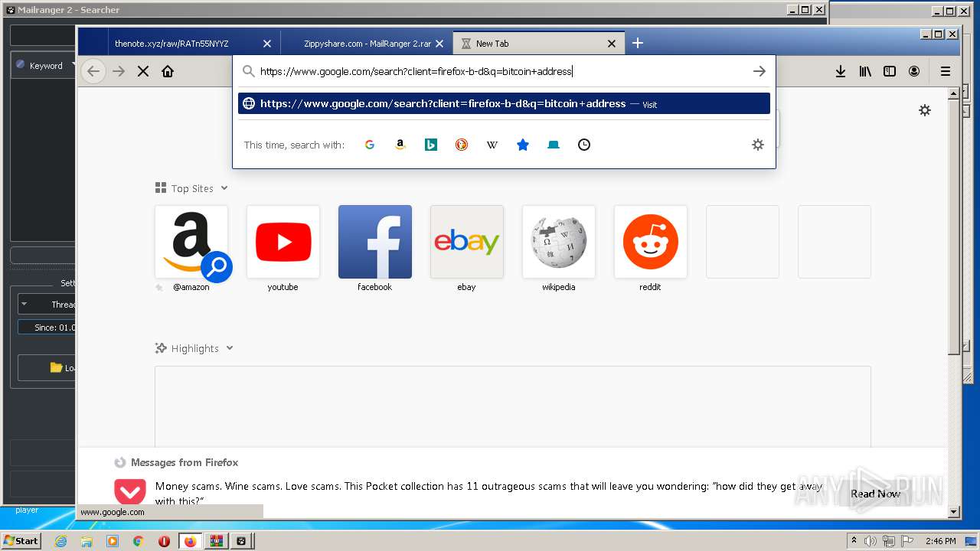
Task: Open Chrome from the taskbar
Action: click(x=139, y=541)
